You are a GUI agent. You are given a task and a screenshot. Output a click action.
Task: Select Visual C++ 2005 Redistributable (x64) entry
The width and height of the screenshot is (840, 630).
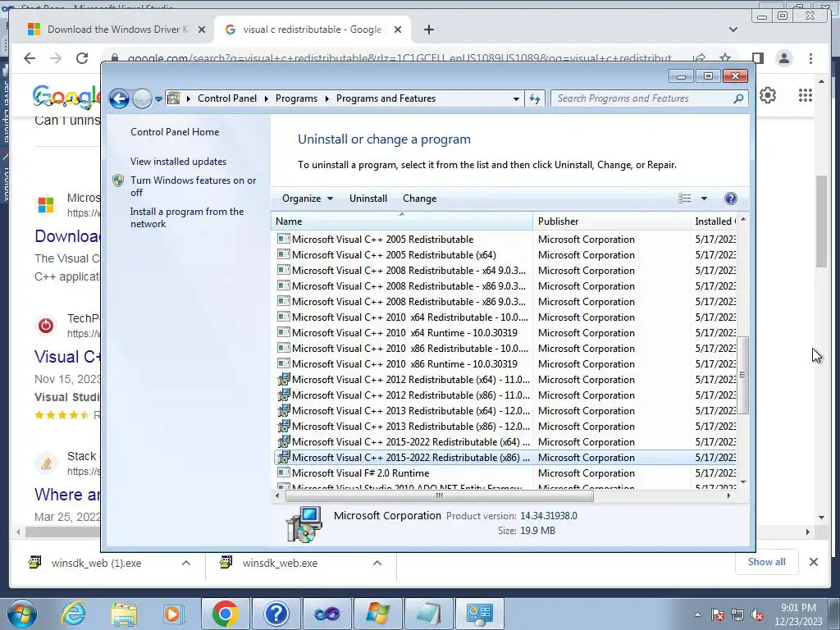[x=505, y=255]
